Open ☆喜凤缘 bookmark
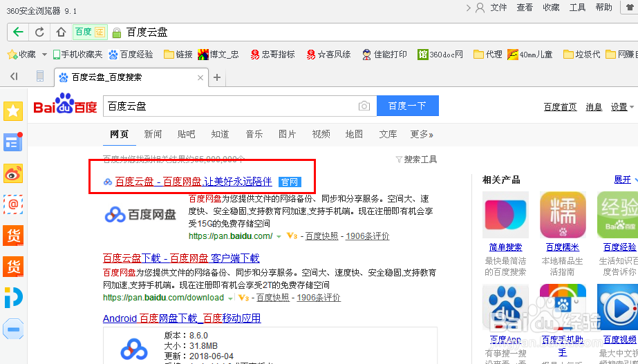The width and height of the screenshot is (638, 364). point(328,54)
